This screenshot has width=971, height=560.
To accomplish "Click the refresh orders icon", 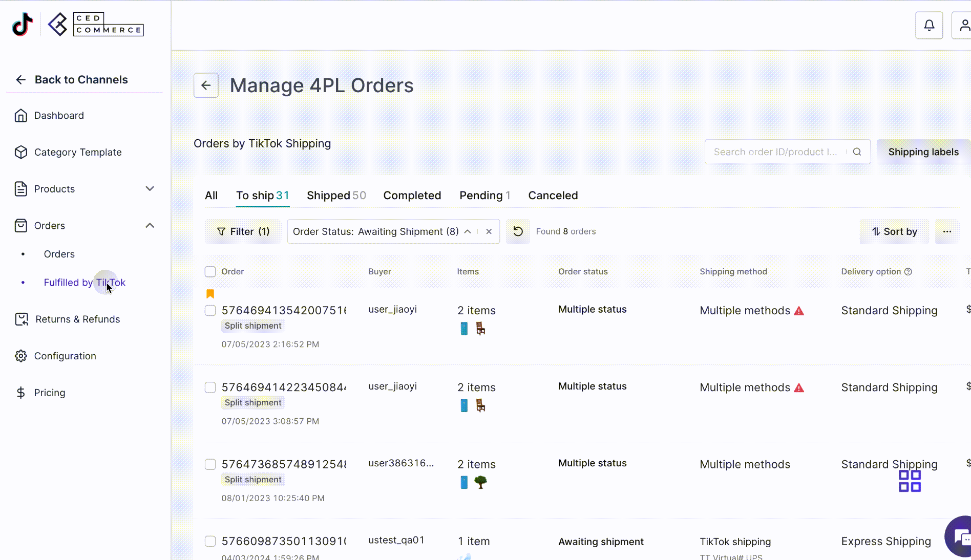I will point(518,231).
